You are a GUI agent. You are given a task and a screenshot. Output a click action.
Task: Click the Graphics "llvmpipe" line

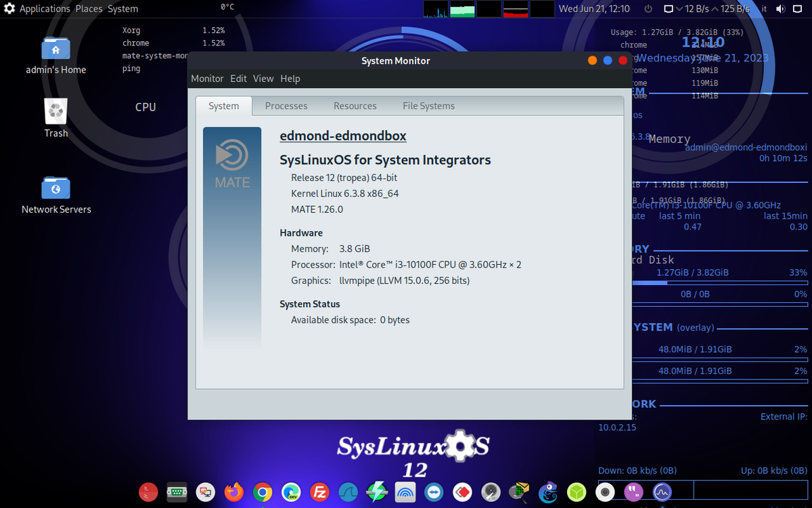coord(380,280)
